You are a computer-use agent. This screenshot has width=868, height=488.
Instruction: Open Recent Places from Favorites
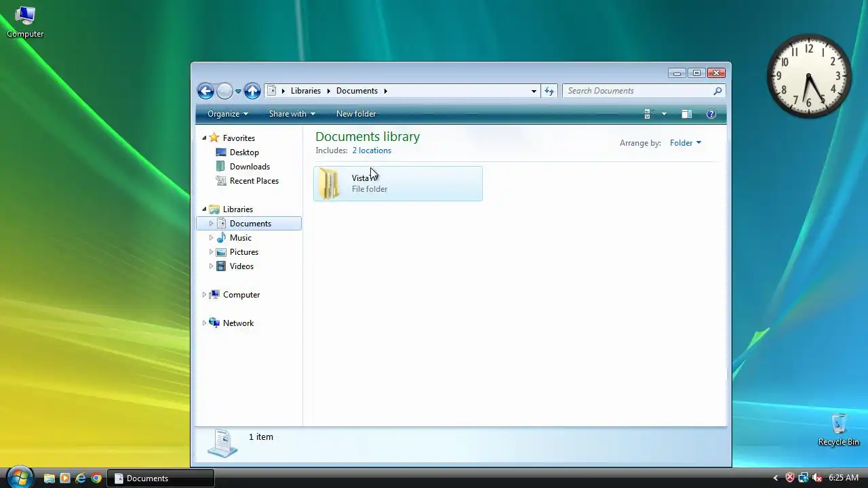(254, 181)
